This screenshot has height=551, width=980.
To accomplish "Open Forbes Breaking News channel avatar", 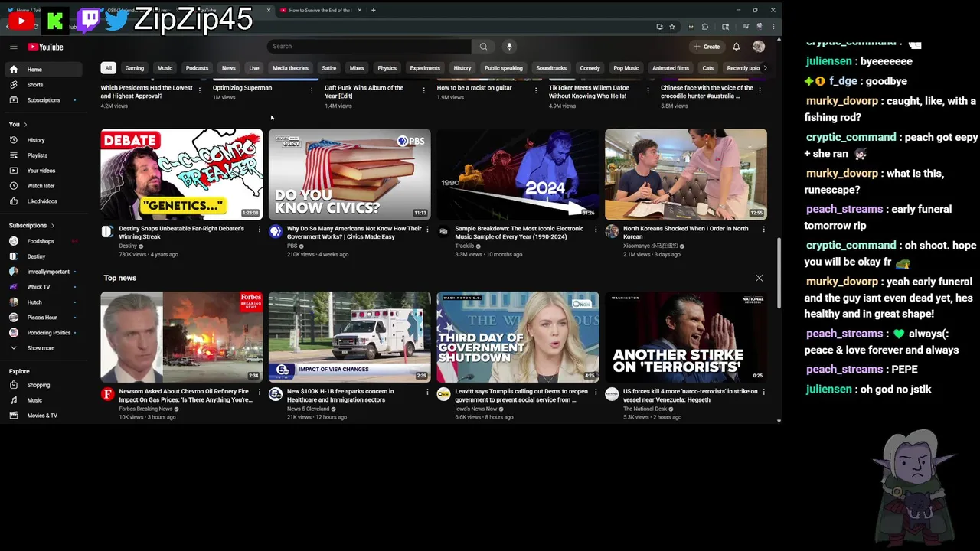I will 107,394.
